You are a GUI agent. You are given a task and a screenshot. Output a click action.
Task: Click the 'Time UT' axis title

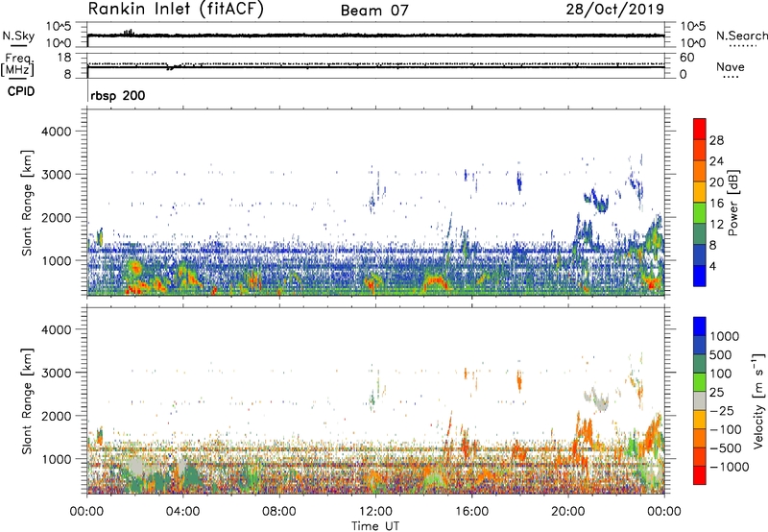(x=375, y=526)
